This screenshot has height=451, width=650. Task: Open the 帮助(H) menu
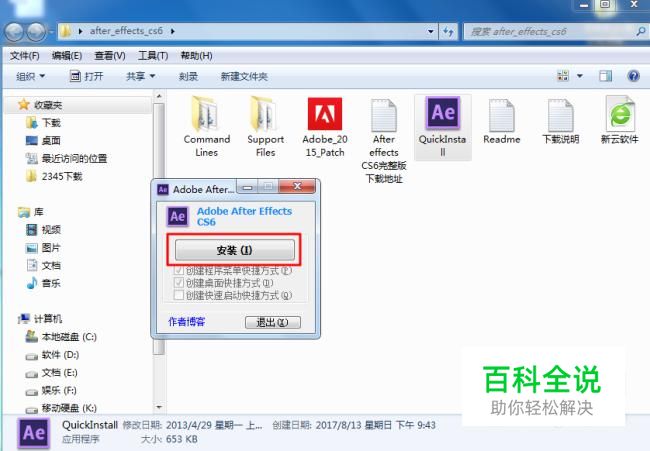[x=196, y=56]
